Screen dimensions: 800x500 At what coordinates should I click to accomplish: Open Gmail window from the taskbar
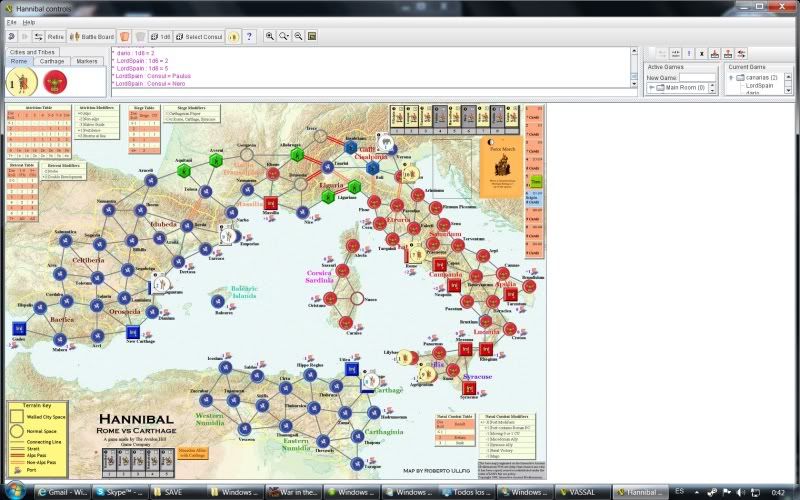[64, 492]
